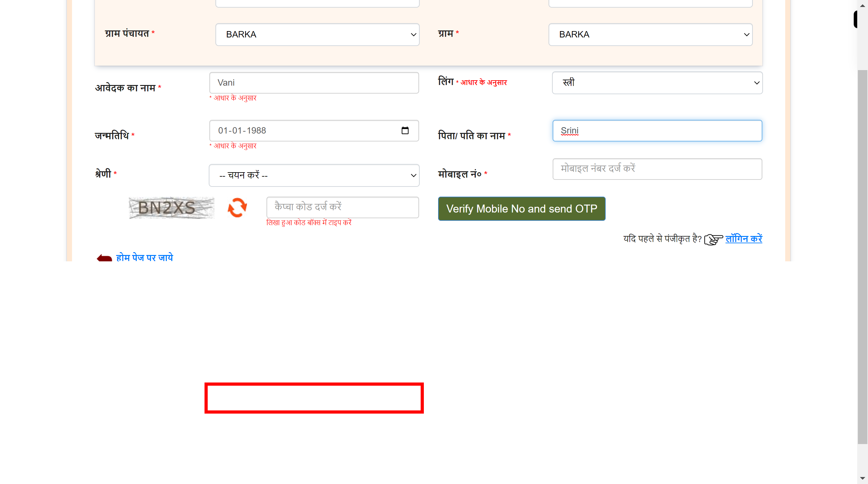This screenshot has width=868, height=484.
Task: Click the मोबाइल नंबर input field
Action: point(657,169)
